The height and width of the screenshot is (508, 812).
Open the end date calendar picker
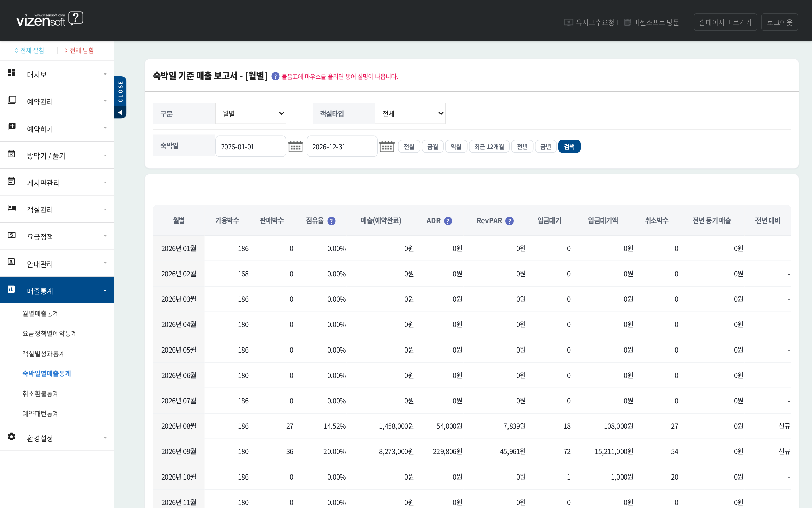point(387,146)
